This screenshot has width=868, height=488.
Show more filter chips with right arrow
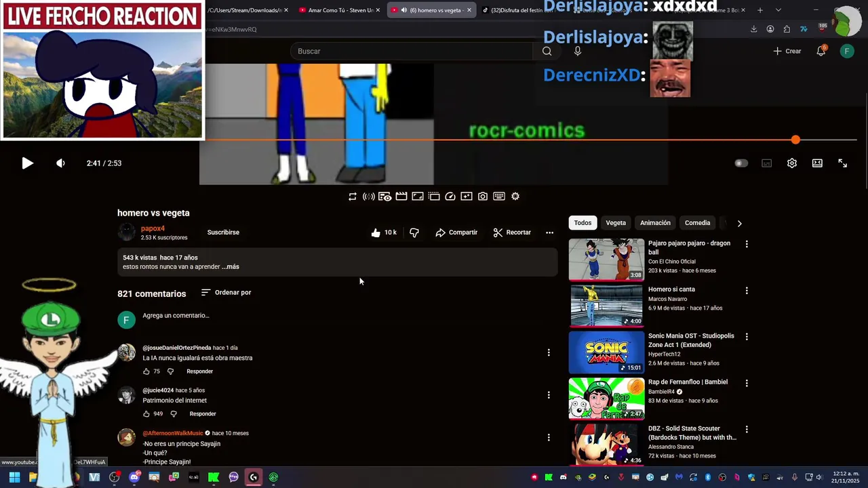739,223
